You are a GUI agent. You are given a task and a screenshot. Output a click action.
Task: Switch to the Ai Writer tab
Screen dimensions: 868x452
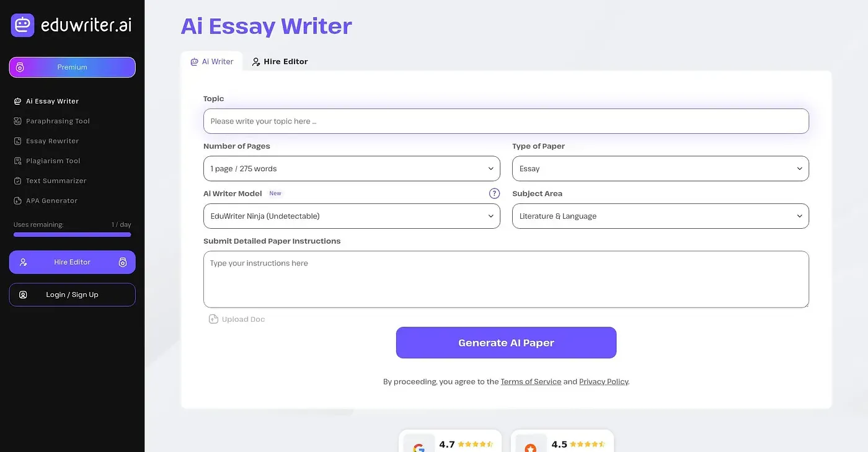click(x=211, y=61)
